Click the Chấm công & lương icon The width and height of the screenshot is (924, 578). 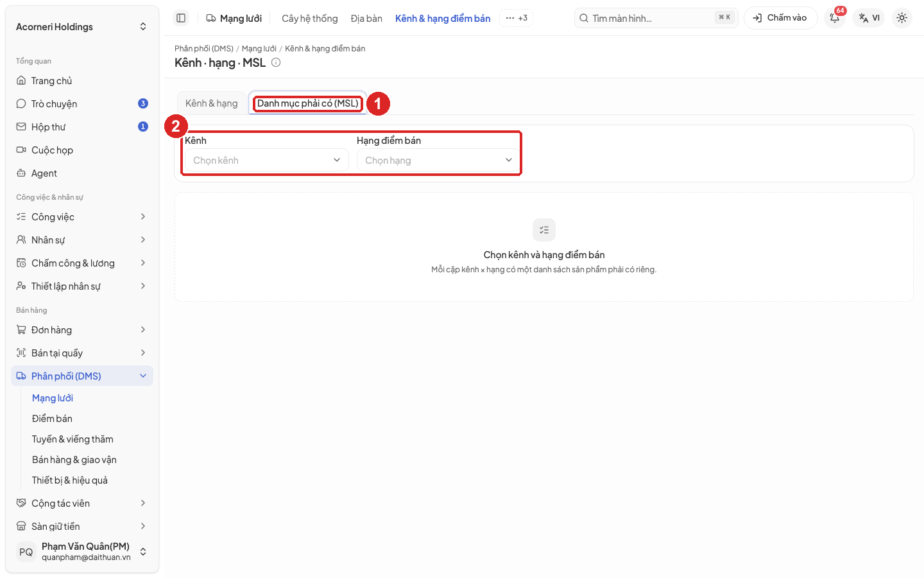[21, 263]
